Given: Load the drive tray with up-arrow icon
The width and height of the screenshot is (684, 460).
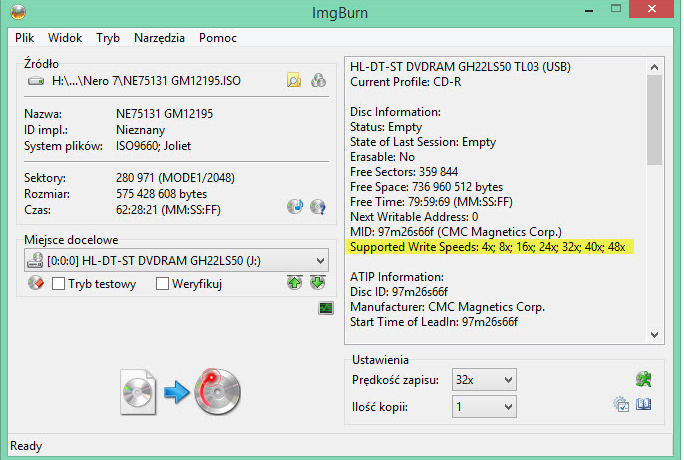Looking at the screenshot, I should coord(295,283).
